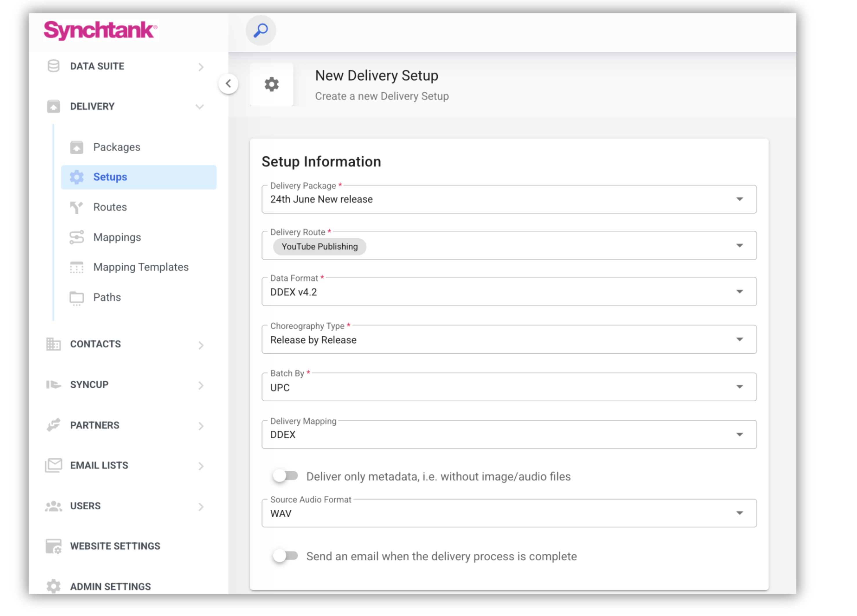This screenshot has height=616, width=857.
Task: Click the Partners handshake icon
Action: coord(53,425)
